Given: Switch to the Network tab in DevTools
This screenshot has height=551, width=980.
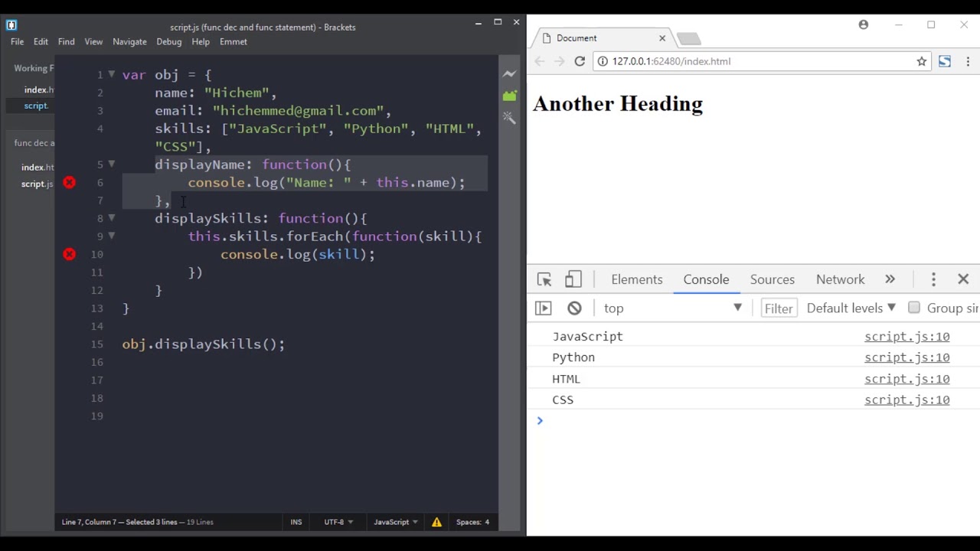Looking at the screenshot, I should (x=841, y=279).
